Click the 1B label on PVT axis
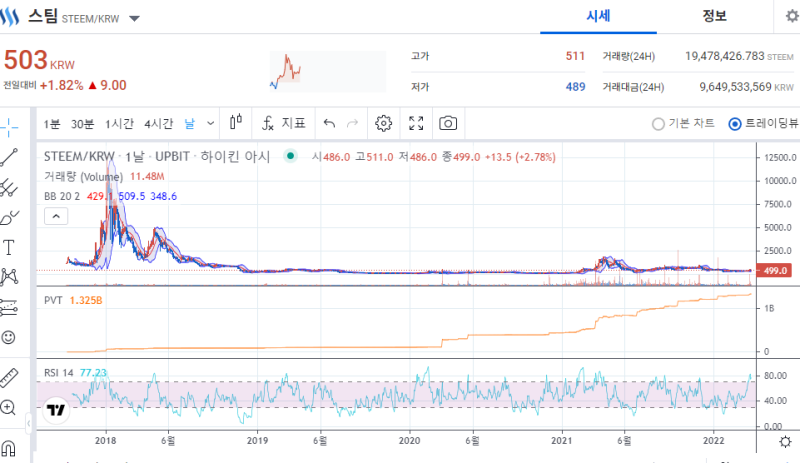Screen dimensions: 800x463 [x=769, y=308]
